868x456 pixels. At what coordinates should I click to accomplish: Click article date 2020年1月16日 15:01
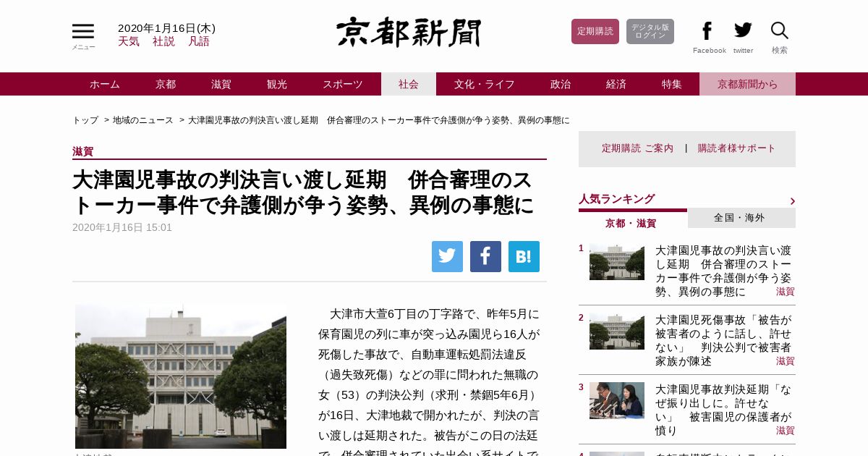tap(122, 227)
